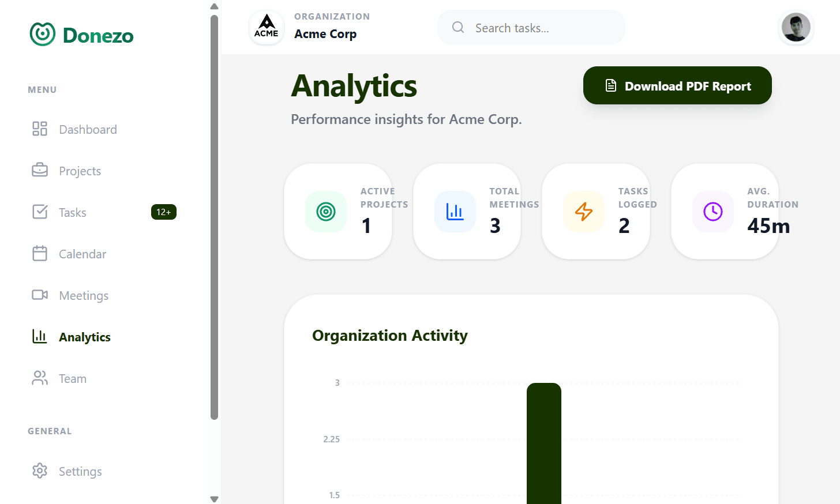This screenshot has width=840, height=504.
Task: Click the search magnifier icon
Action: coord(457,27)
